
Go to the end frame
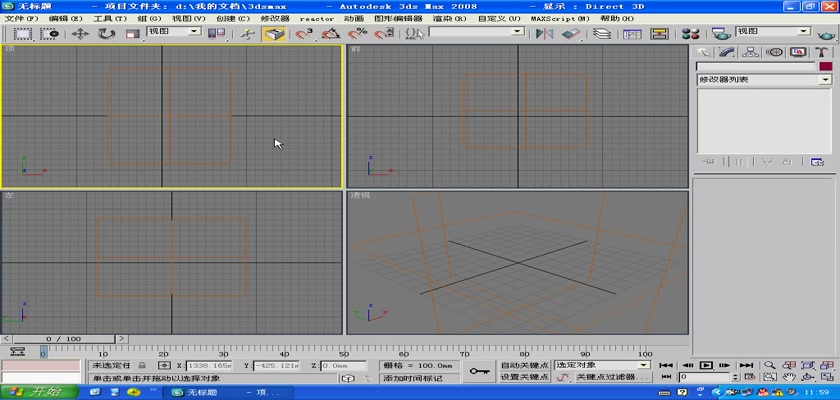(x=746, y=365)
